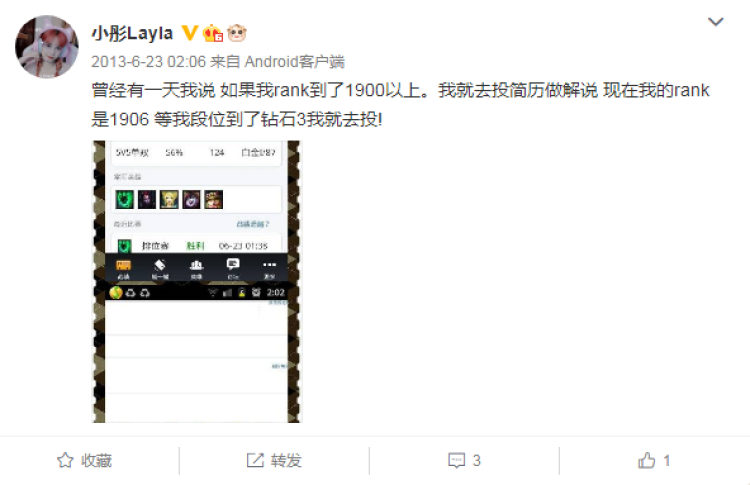Viewport: 750px width, 485px height.
Task: Save the post with 收藏
Action: tap(85, 461)
